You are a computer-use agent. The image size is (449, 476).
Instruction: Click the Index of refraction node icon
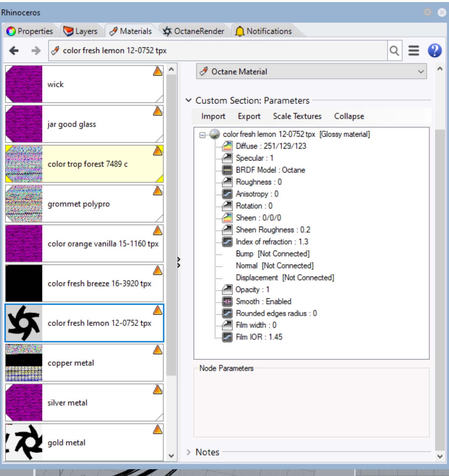(227, 242)
